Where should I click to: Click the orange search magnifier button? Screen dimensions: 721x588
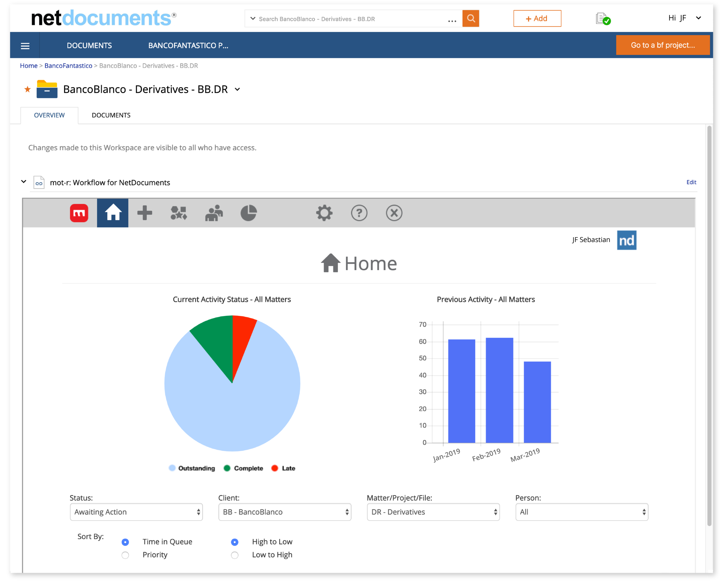(x=470, y=18)
